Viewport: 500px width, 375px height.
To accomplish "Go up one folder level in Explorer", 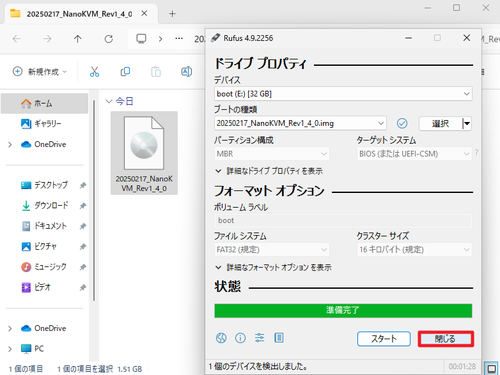I will pyautogui.click(x=78, y=39).
